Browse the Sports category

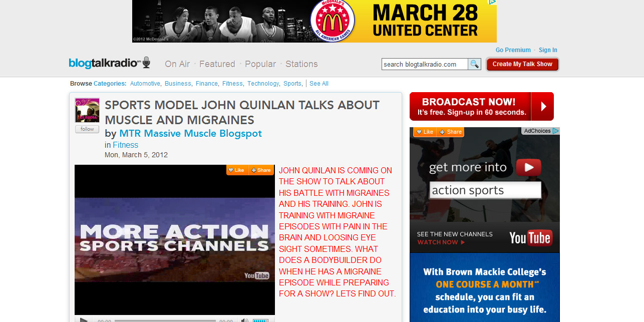(292, 84)
